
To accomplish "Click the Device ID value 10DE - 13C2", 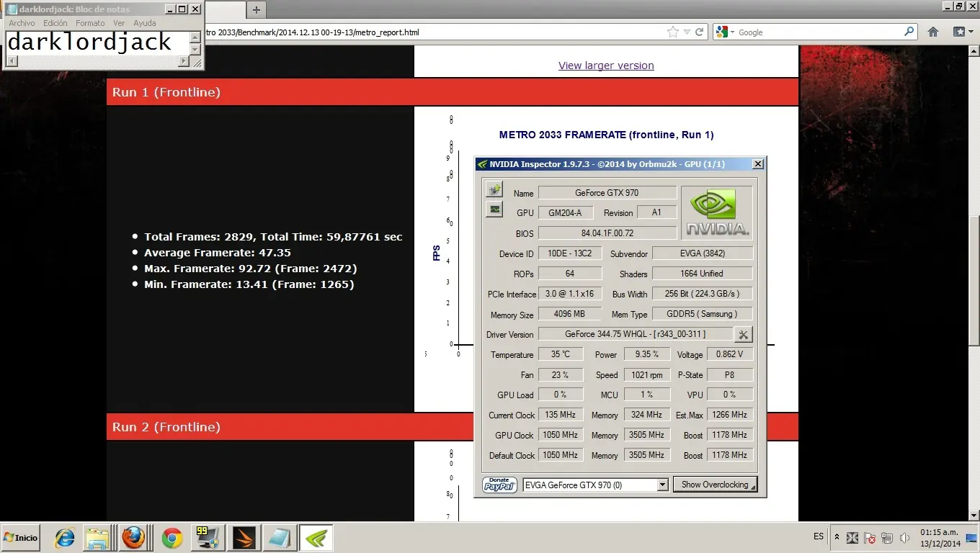I will click(570, 253).
